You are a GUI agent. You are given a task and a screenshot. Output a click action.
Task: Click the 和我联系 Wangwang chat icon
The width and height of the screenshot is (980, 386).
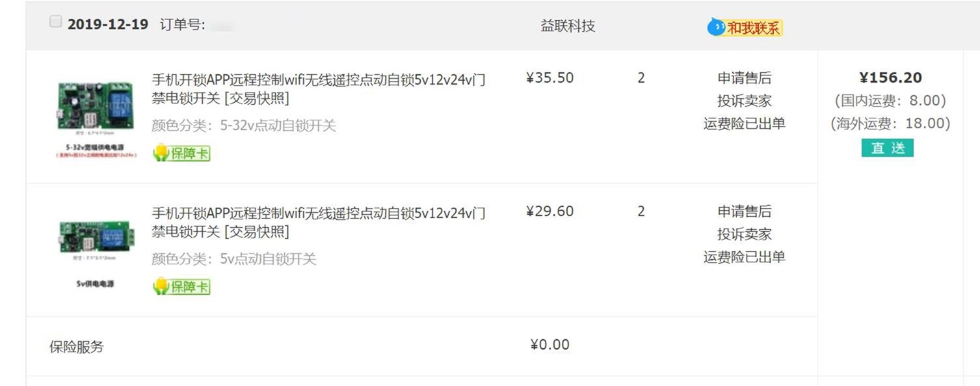(745, 27)
